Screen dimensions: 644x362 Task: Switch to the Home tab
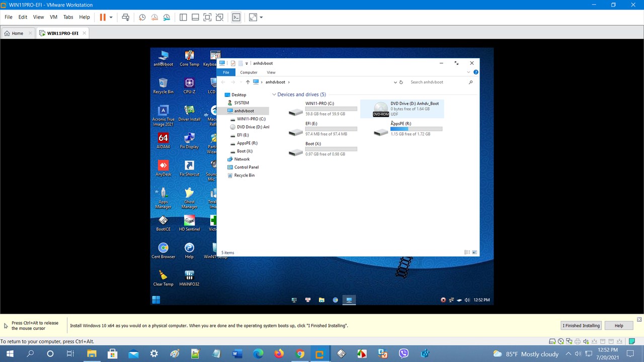coord(18,33)
